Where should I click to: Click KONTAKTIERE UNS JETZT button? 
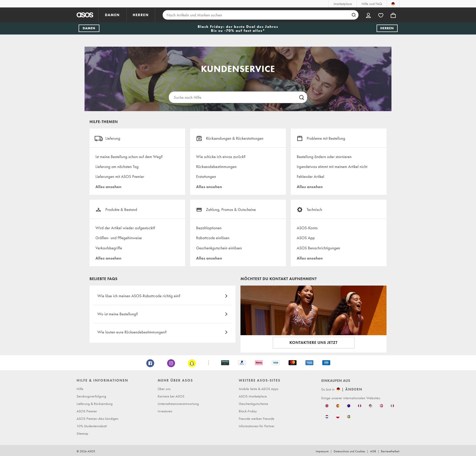click(313, 343)
